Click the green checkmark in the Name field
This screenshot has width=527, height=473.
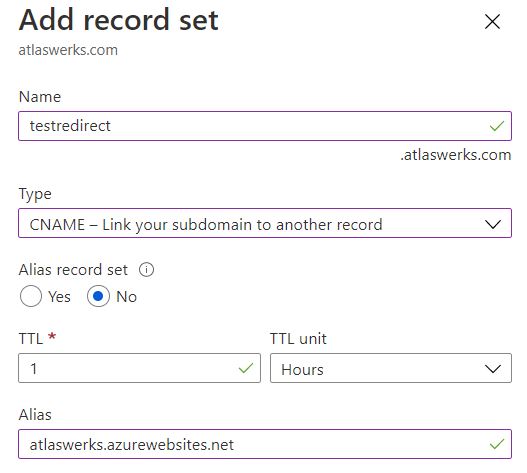(x=496, y=126)
